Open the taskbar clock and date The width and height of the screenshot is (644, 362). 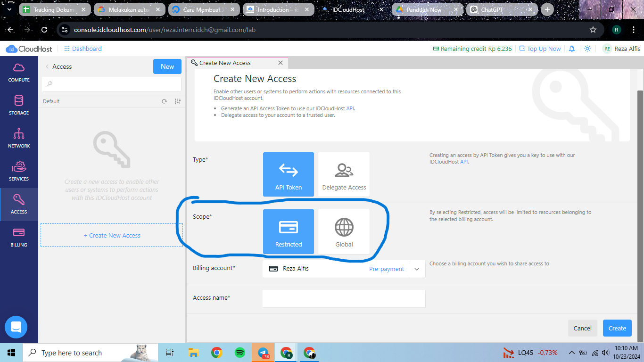pyautogui.click(x=626, y=353)
